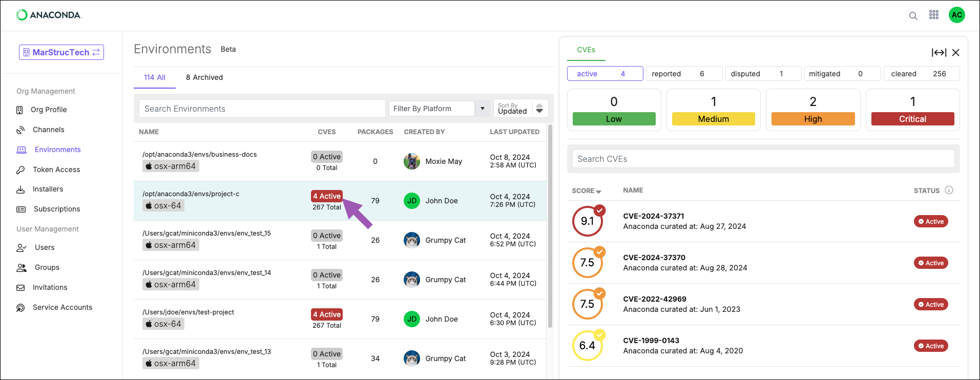The width and height of the screenshot is (980, 380).
Task: Open Org Profile page
Action: 49,110
